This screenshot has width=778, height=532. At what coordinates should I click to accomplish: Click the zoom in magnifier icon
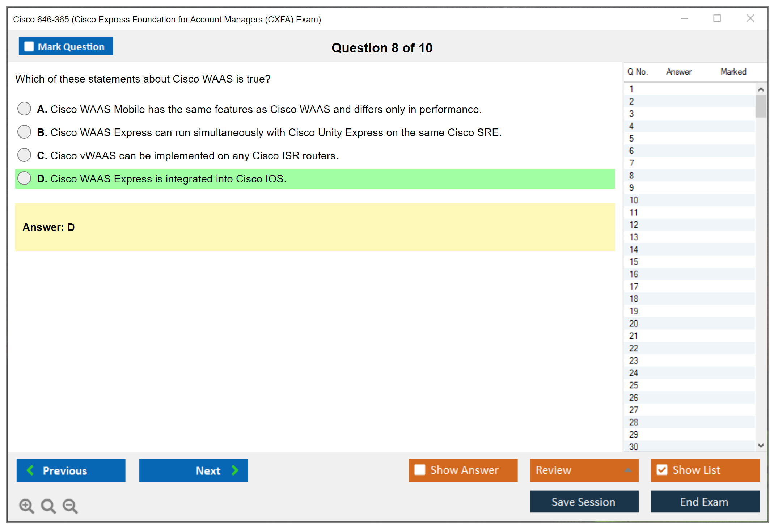pyautogui.click(x=26, y=506)
